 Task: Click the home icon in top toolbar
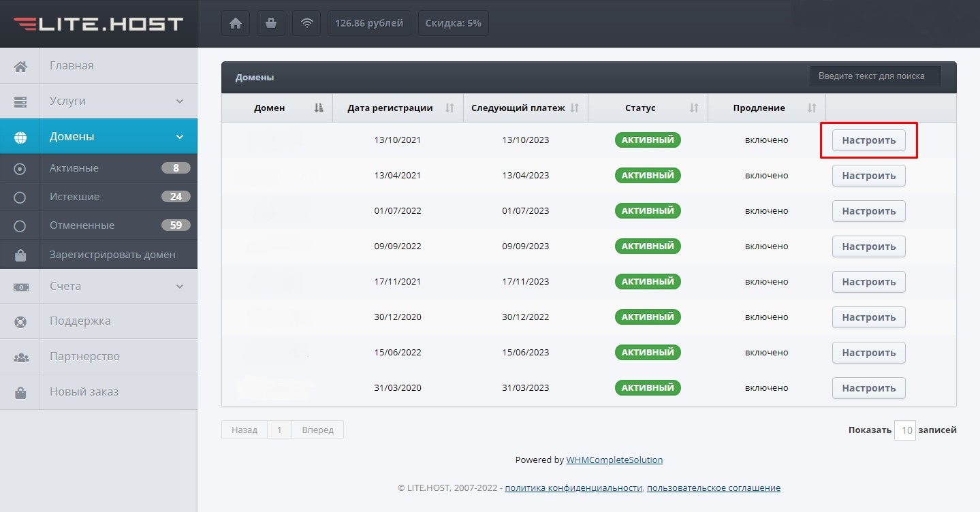pos(236,23)
